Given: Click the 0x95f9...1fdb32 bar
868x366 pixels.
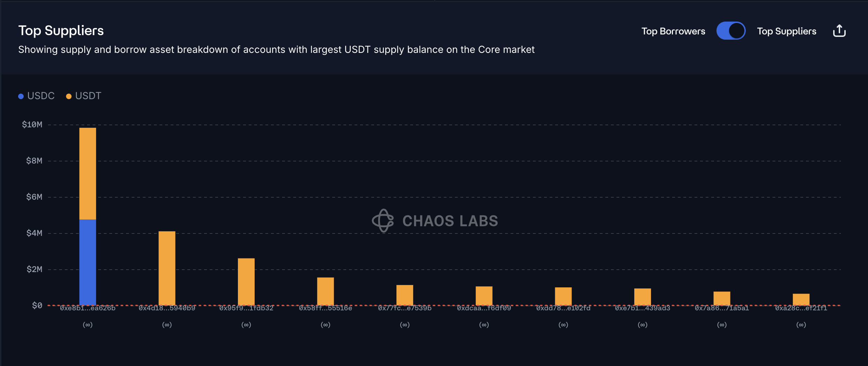Looking at the screenshot, I should coord(246,281).
